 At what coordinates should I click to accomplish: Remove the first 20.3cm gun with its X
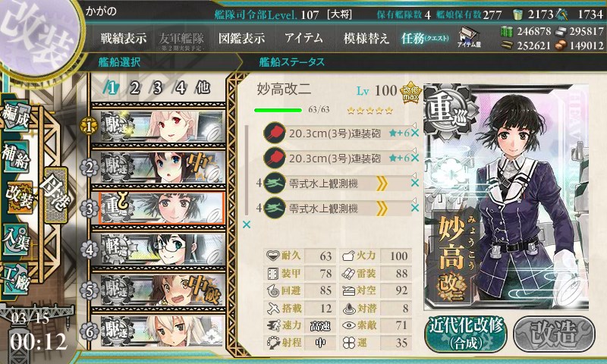(x=414, y=133)
